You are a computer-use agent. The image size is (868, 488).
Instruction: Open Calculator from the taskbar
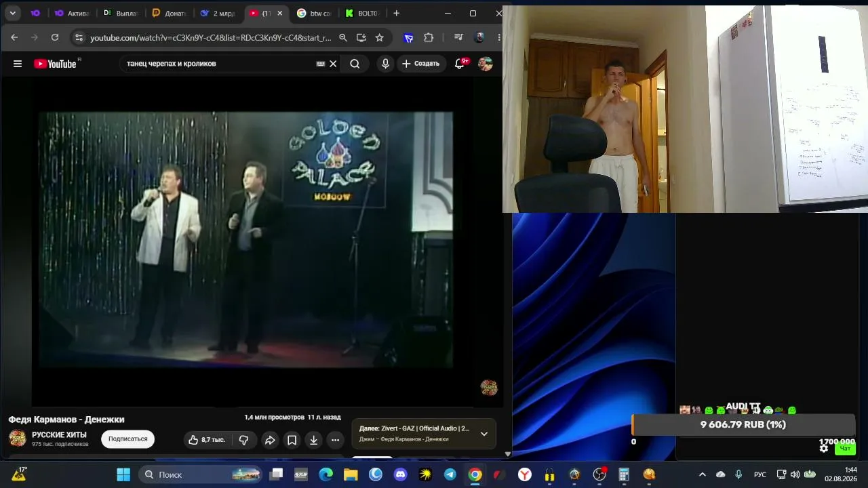pyautogui.click(x=624, y=474)
